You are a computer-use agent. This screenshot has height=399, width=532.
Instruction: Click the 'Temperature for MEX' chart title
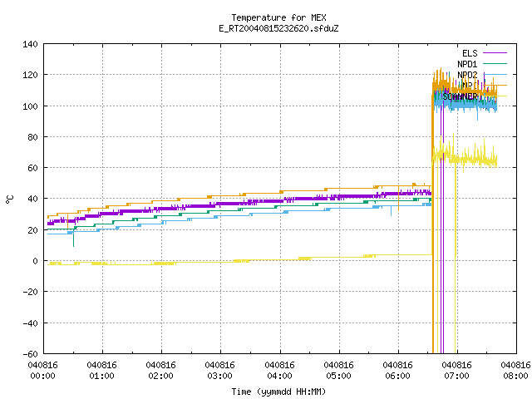[x=278, y=17]
